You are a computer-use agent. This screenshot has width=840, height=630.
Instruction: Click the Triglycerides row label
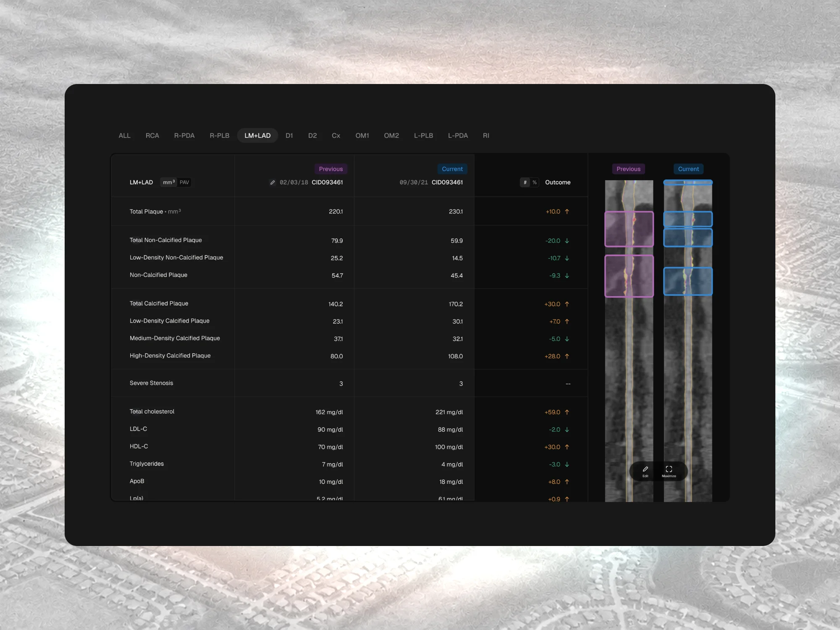point(147,464)
